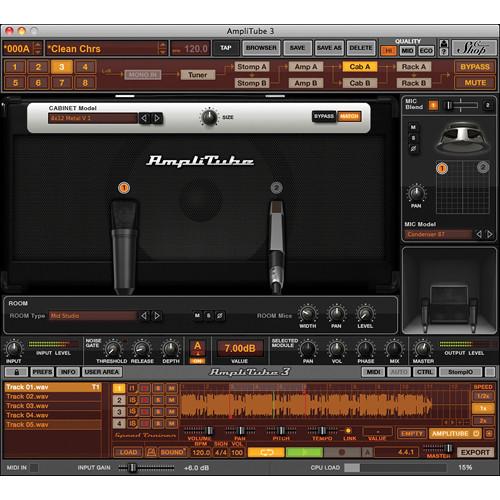Image resolution: width=500 pixels, height=500 pixels.
Task: Click the MASTER output knob
Action: coord(423,349)
